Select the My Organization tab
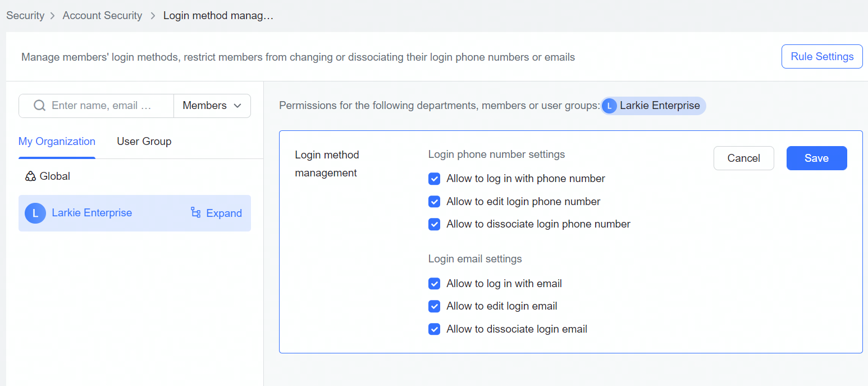The image size is (868, 386). click(x=56, y=141)
